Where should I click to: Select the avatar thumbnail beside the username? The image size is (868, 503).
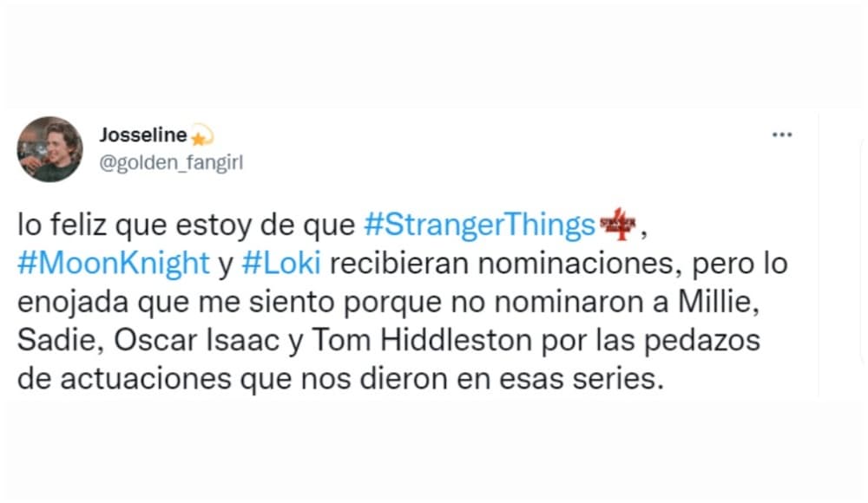point(50,149)
